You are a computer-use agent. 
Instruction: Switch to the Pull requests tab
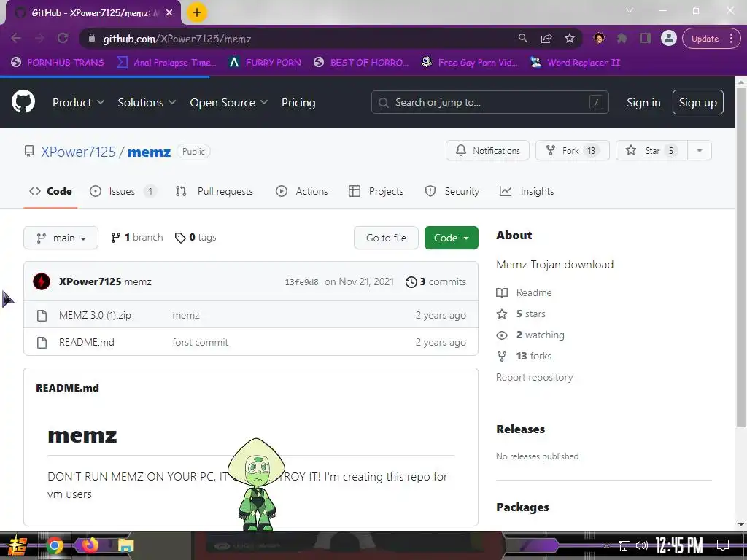(214, 191)
